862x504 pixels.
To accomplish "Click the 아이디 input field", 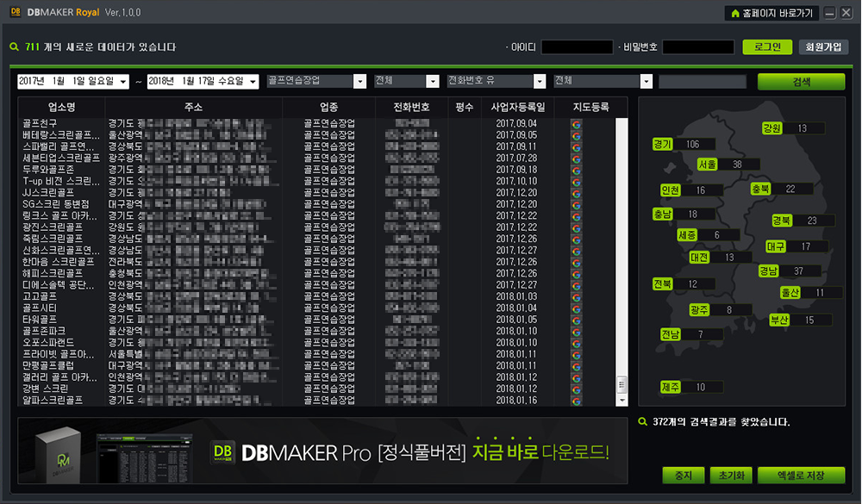I will pyautogui.click(x=578, y=47).
